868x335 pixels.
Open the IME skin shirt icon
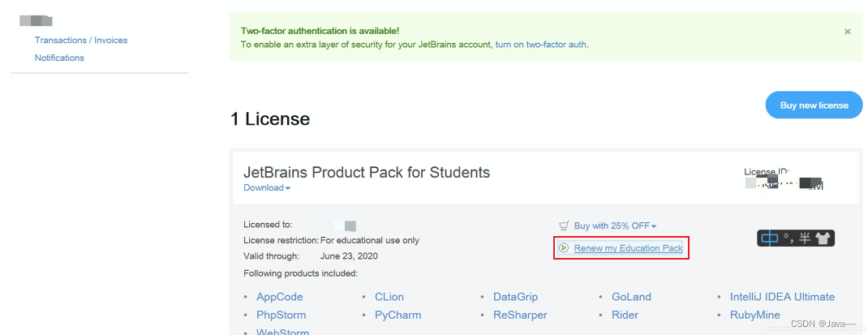[823, 238]
